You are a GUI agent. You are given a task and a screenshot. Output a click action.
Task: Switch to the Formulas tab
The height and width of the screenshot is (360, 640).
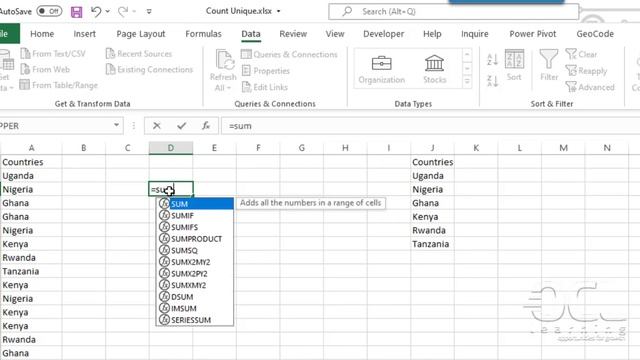click(203, 34)
